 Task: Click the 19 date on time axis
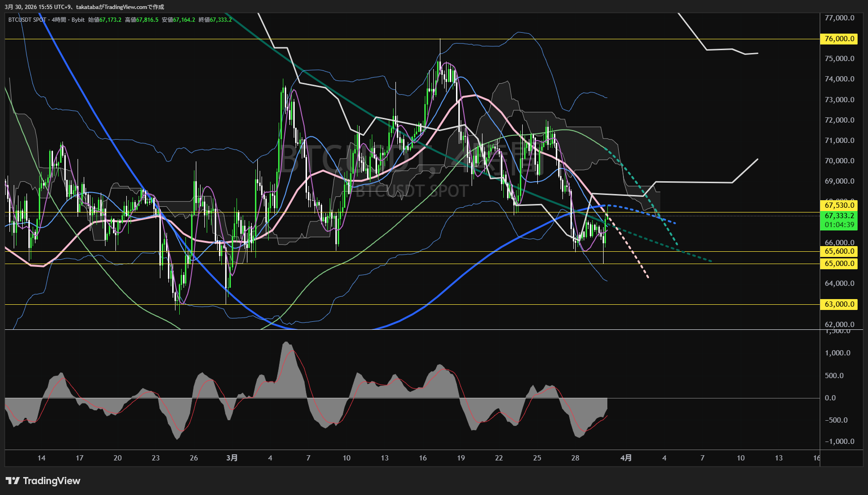[461, 458]
